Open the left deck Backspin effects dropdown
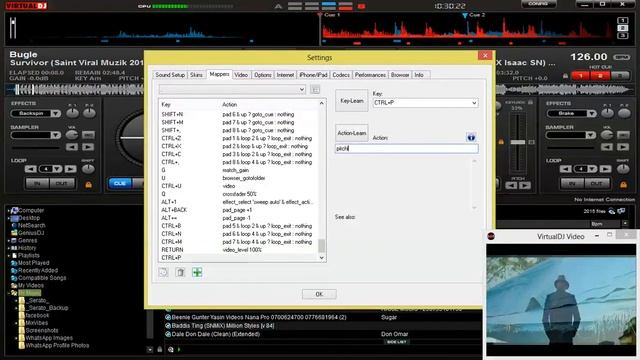Image resolution: width=640 pixels, height=360 pixels. point(56,113)
